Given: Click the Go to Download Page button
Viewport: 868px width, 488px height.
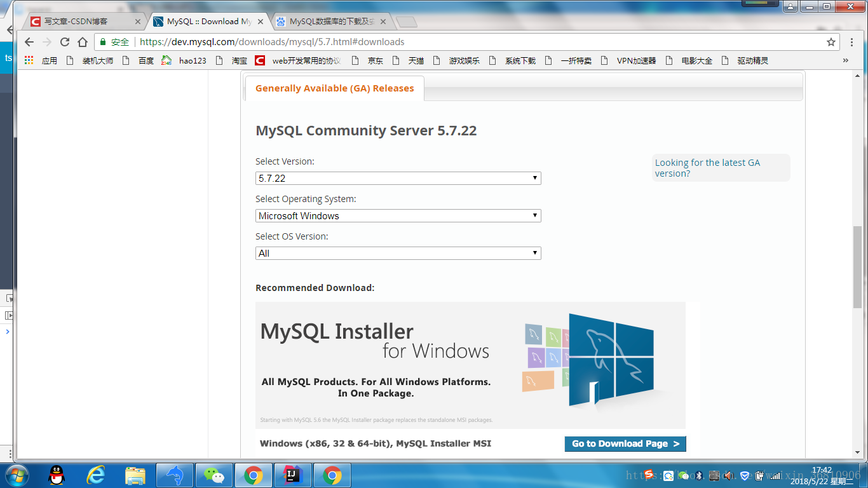Looking at the screenshot, I should point(625,444).
